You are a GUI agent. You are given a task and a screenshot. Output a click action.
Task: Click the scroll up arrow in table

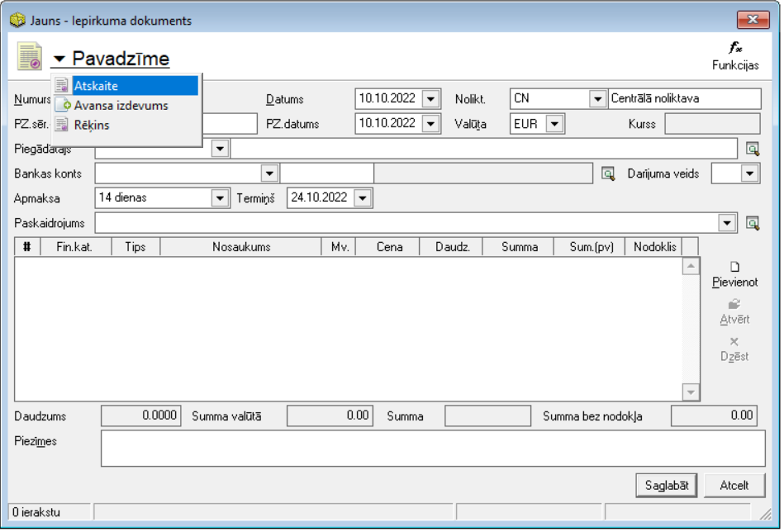click(691, 266)
